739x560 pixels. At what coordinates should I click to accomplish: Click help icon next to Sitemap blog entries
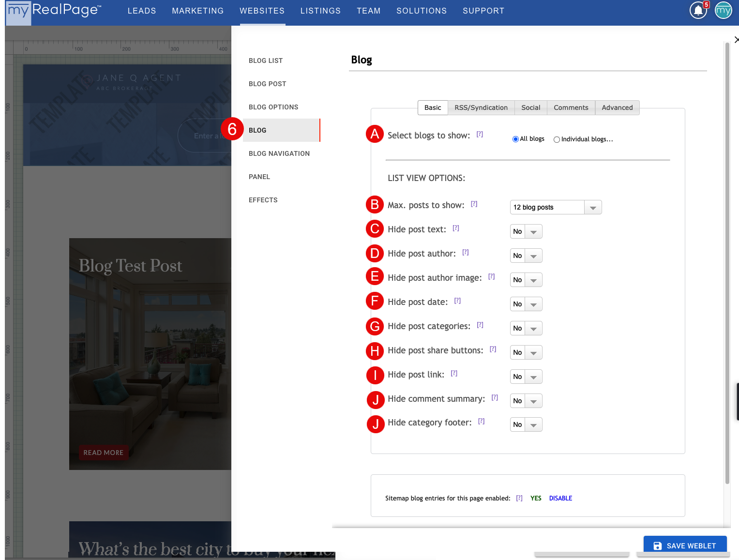519,499
